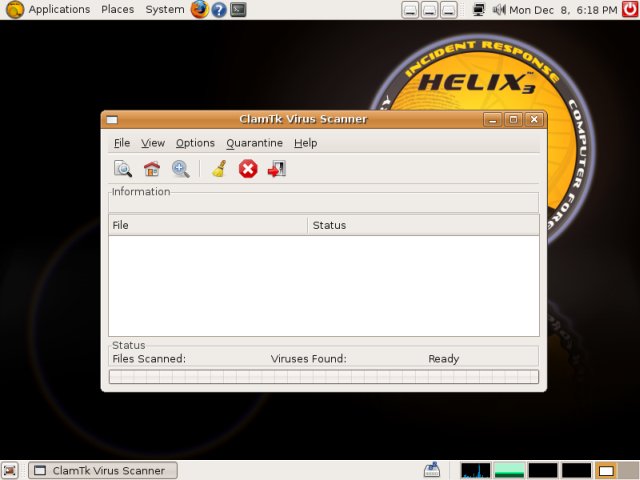Click the Status column header

[423, 225]
